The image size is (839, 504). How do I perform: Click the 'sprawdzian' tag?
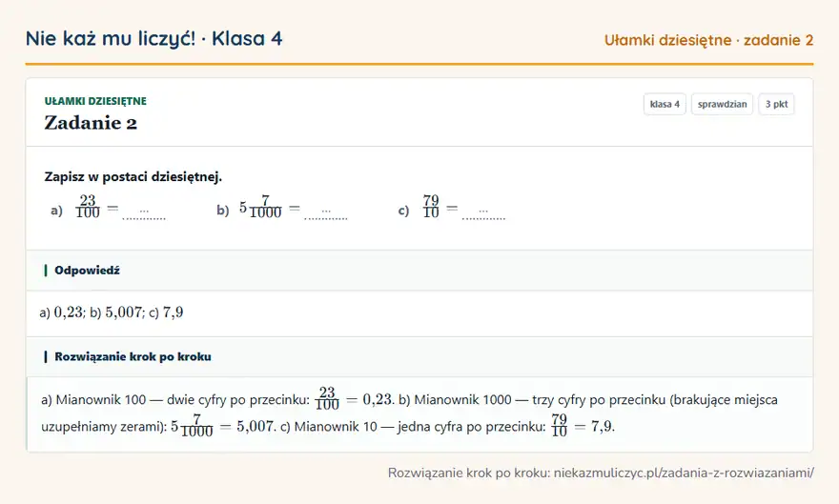point(722,104)
